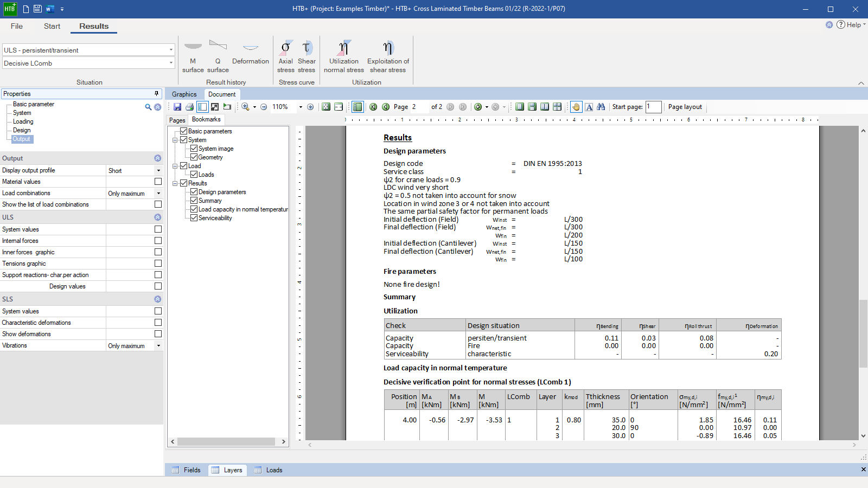The width and height of the screenshot is (868, 488).
Task: Show Deformation result history
Action: [251, 53]
